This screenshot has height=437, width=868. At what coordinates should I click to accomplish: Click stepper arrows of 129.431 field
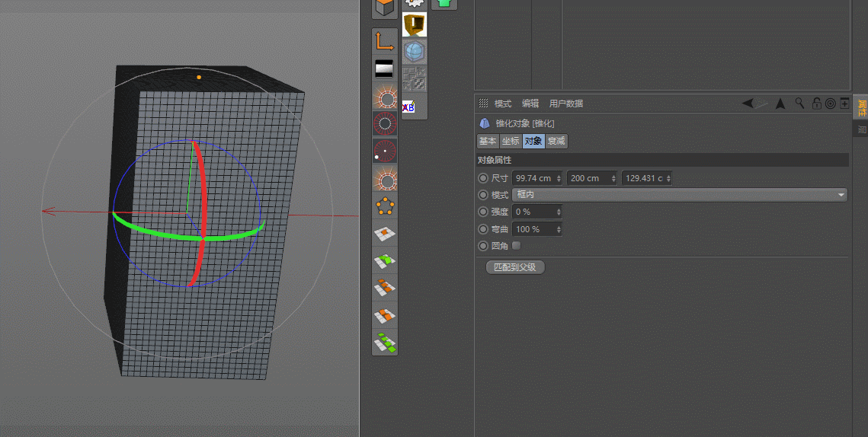point(668,178)
